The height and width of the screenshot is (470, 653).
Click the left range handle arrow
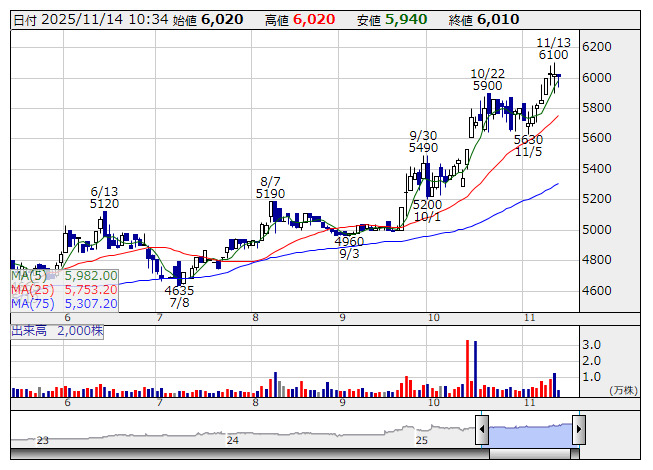(x=482, y=429)
